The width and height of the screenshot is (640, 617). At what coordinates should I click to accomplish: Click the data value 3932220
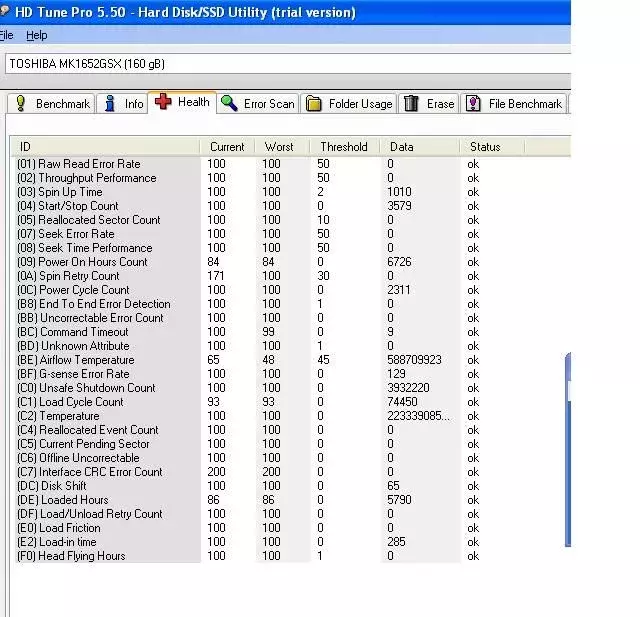pos(408,388)
